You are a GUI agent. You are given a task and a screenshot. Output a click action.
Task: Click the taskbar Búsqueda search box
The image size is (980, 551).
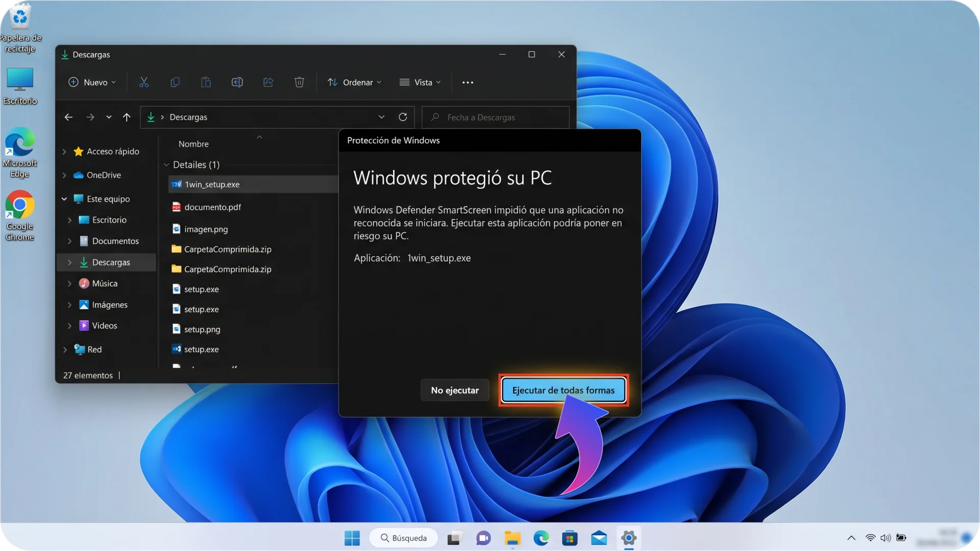(403, 538)
